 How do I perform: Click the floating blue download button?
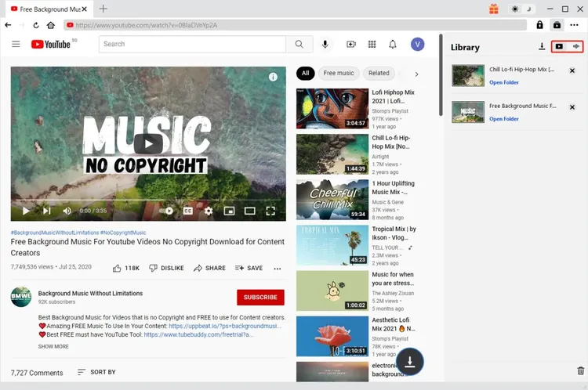coord(409,360)
